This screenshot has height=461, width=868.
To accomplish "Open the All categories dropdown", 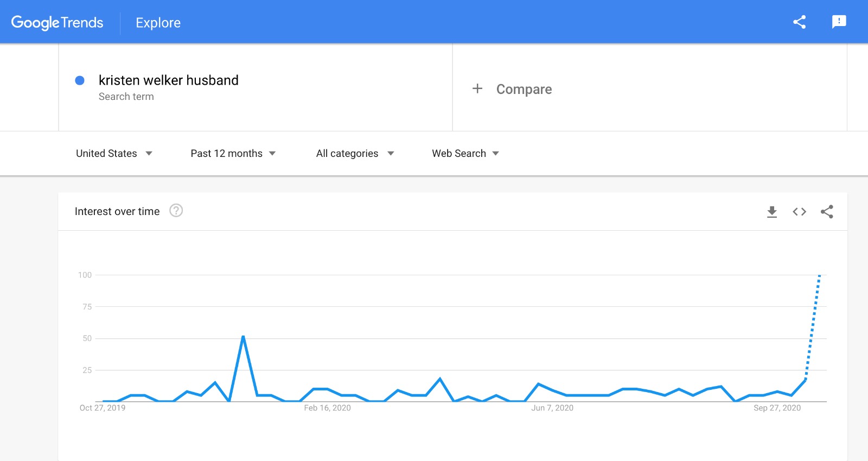I will pos(355,154).
